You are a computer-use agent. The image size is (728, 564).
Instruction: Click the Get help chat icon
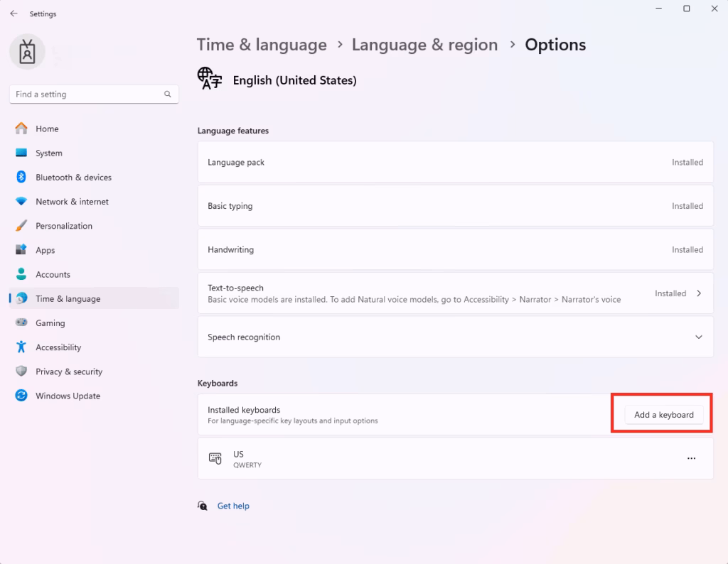(x=203, y=506)
